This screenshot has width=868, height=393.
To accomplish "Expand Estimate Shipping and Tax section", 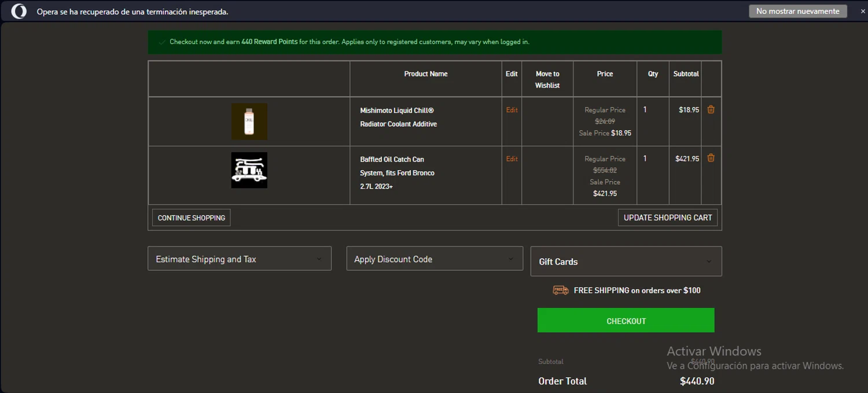I will coord(240,259).
